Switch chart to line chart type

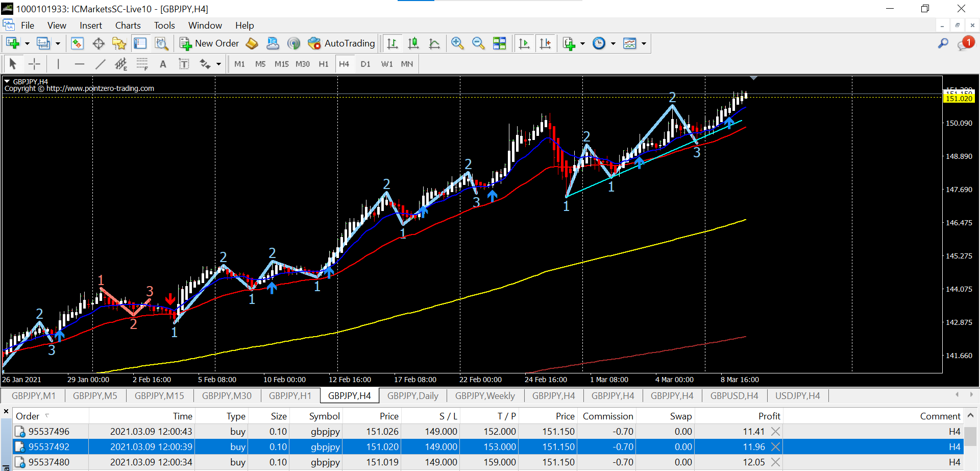coord(434,43)
